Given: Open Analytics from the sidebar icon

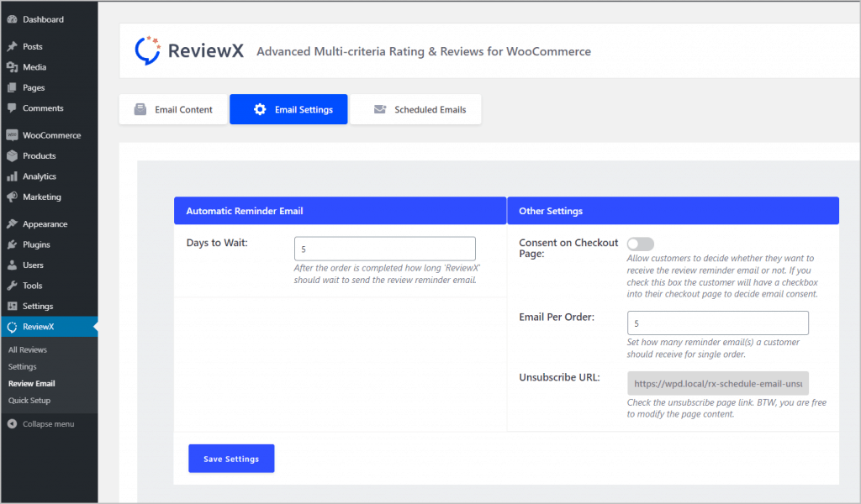Looking at the screenshot, I should tap(13, 176).
